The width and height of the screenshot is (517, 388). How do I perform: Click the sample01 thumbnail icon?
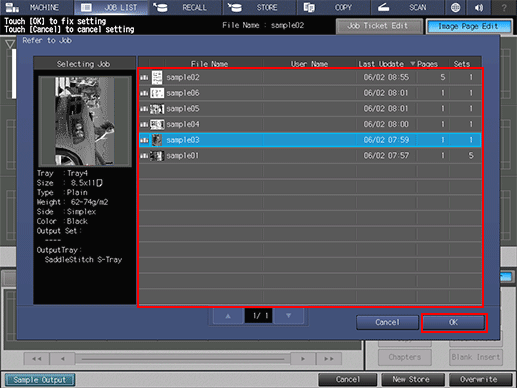(x=157, y=156)
